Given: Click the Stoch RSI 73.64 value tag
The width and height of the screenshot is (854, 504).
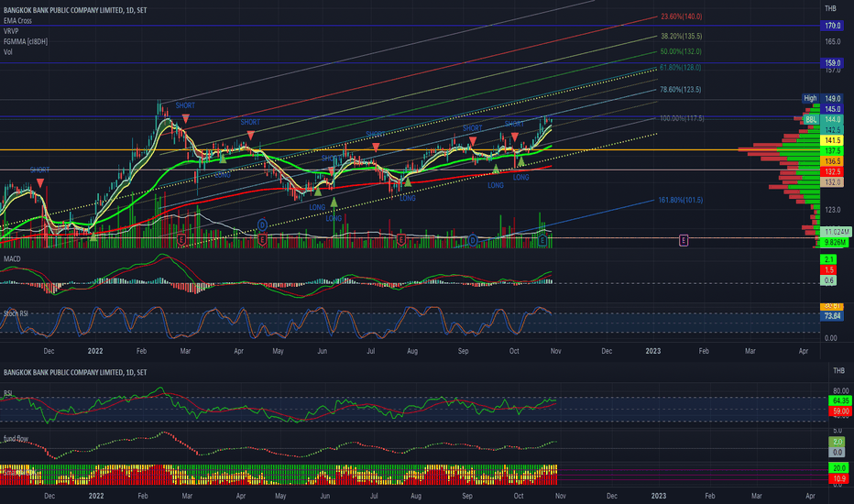Looking at the screenshot, I should click(832, 316).
